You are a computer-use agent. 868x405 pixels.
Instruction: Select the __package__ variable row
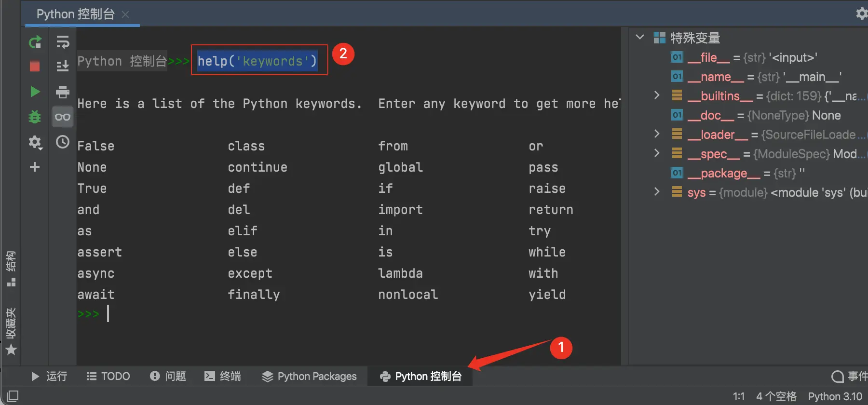[748, 173]
